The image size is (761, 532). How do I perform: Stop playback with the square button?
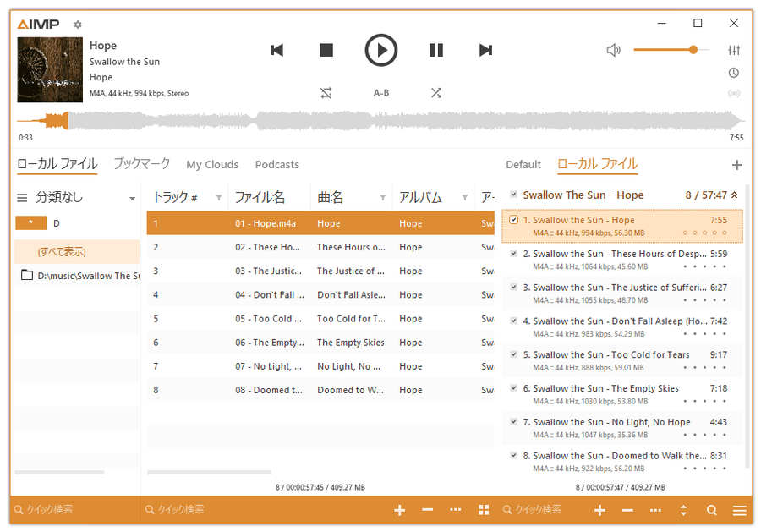click(x=326, y=50)
